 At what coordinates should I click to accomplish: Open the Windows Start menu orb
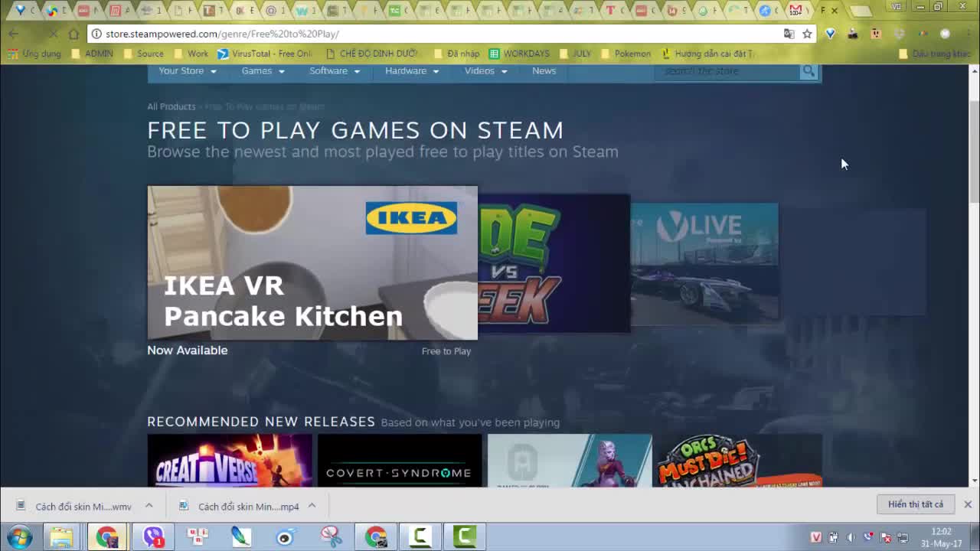tap(20, 537)
